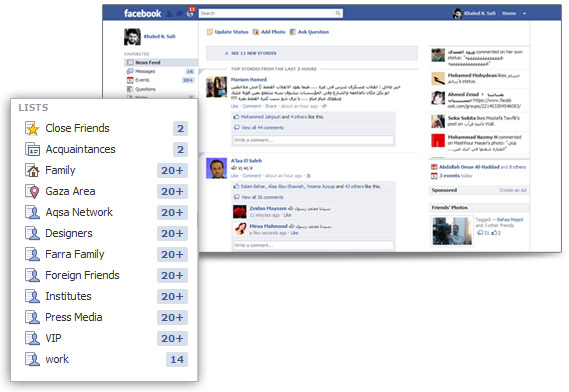
Task: Click the VIP list person icon
Action: [32, 338]
